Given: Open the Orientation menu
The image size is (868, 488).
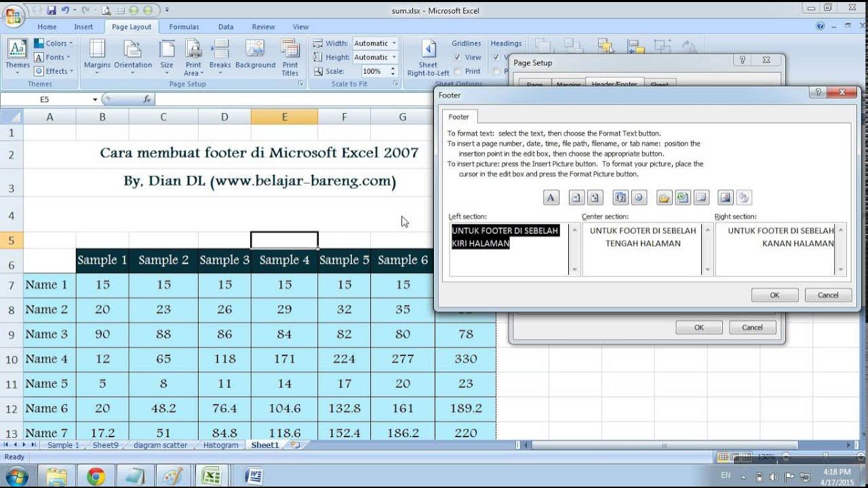Looking at the screenshot, I should pos(133,58).
